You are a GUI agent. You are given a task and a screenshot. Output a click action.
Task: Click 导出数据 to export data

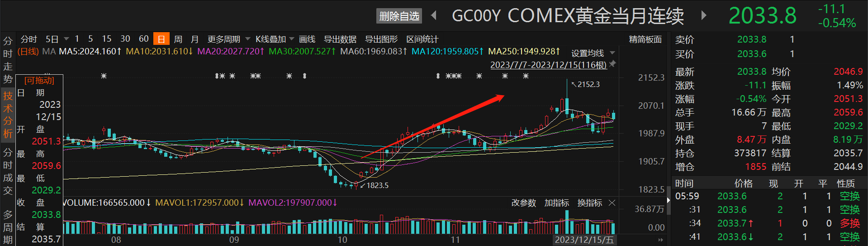340,39
